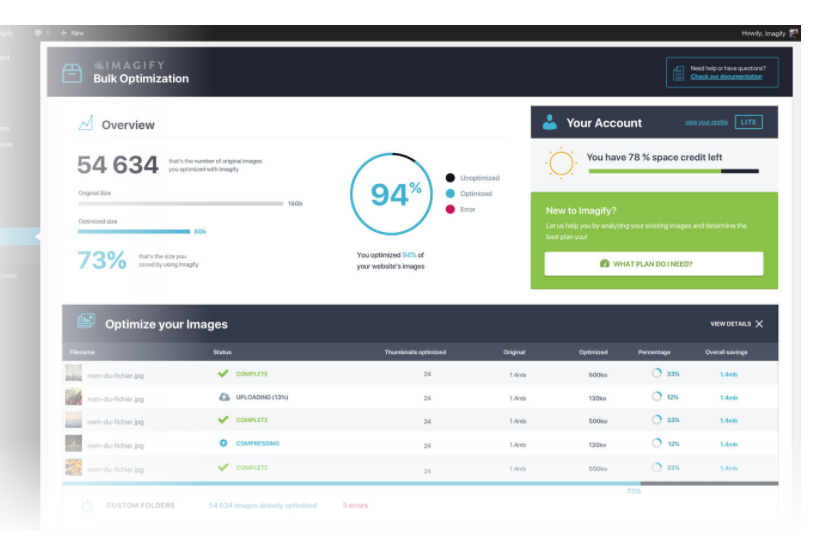821x544 pixels.
Task: Click the space credit progress bar
Action: click(673, 171)
